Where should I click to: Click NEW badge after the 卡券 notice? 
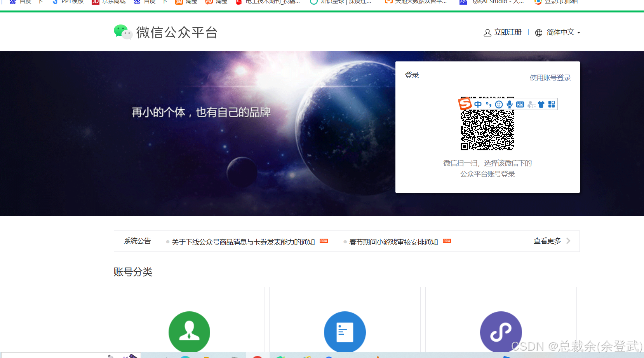pos(324,241)
